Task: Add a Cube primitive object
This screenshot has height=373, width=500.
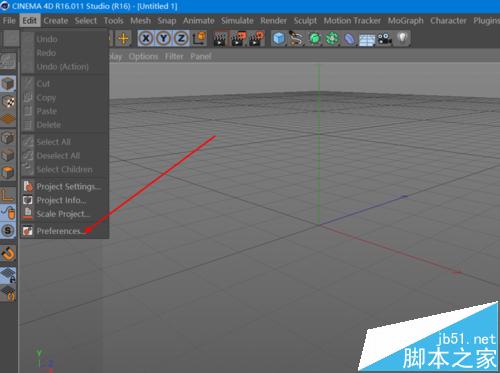Action: tap(279, 39)
